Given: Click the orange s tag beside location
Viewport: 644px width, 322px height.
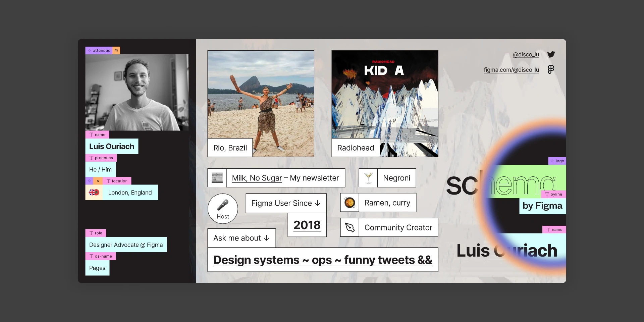Looking at the screenshot, I should (98, 181).
